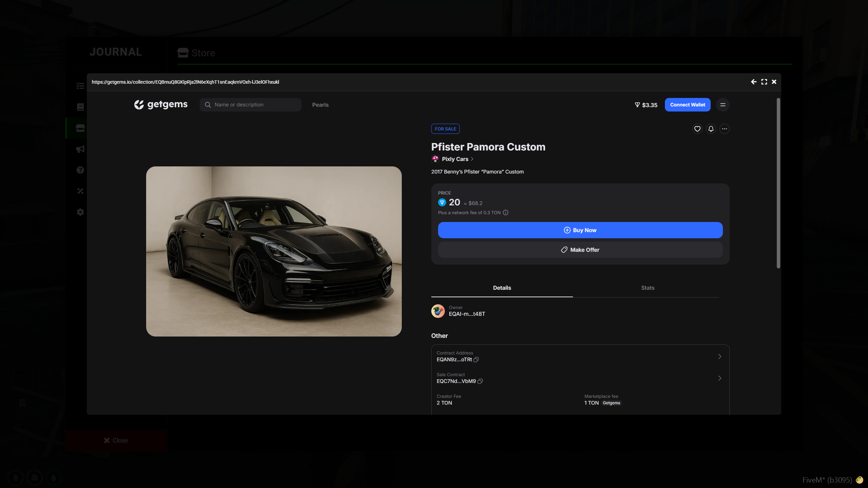Like the NFT with the heart icon

pos(697,129)
